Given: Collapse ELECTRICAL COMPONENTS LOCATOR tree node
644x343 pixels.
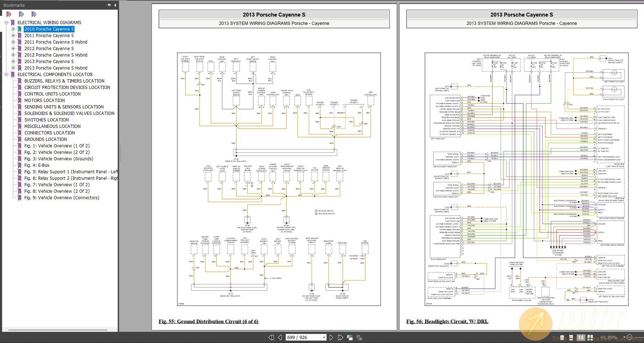Looking at the screenshot, I should (6, 74).
